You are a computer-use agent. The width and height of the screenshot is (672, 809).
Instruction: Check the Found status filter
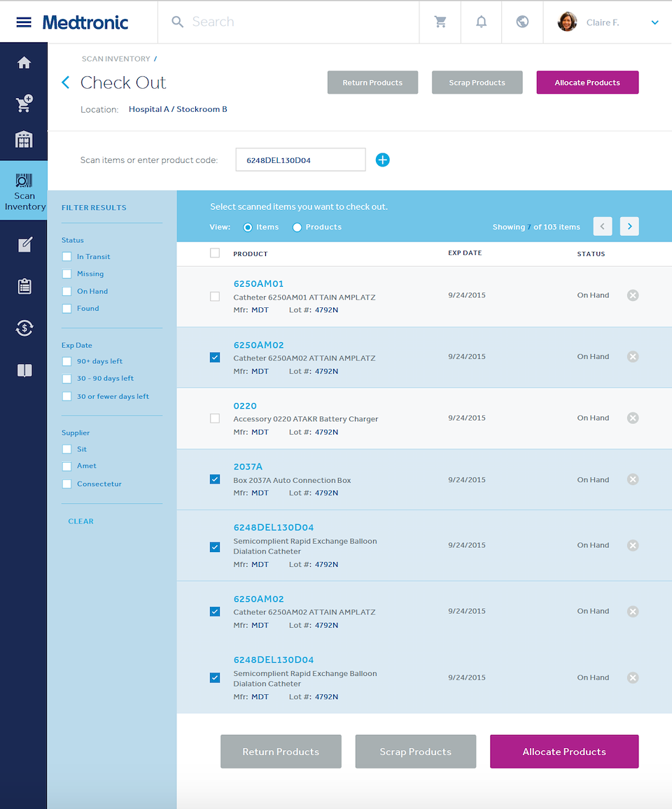pyautogui.click(x=66, y=309)
